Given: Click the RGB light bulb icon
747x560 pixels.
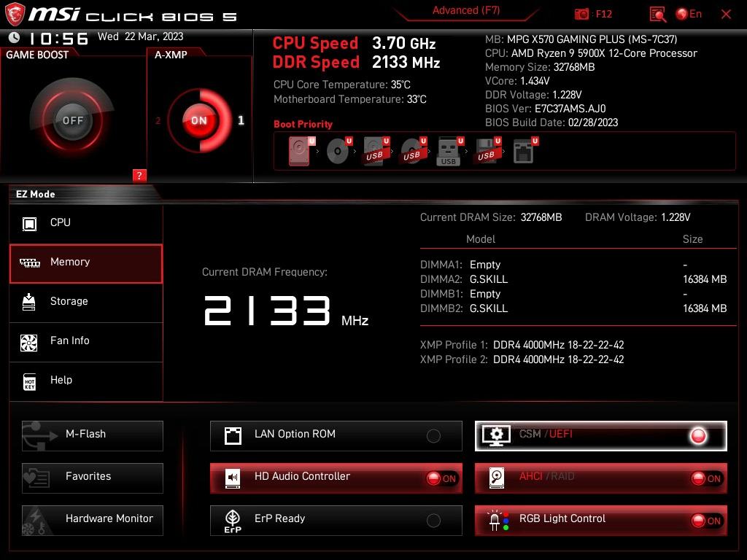Looking at the screenshot, I should tap(498, 520).
